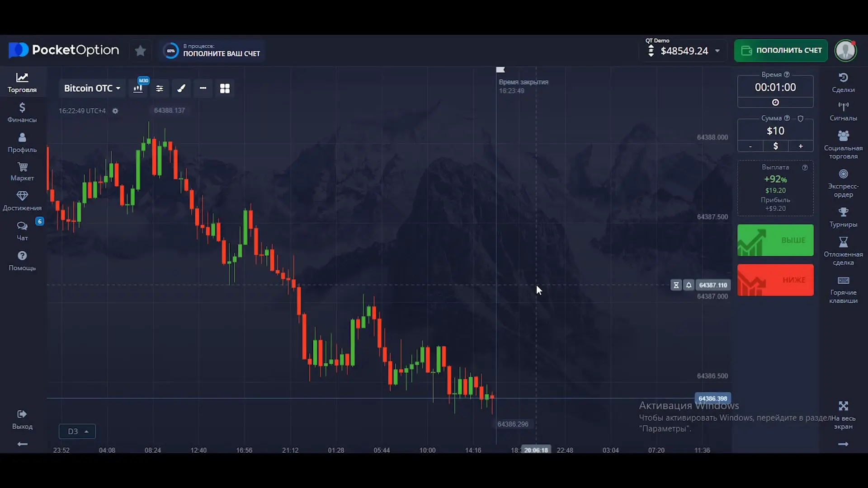Expand D3 timeframe selector
Screen dimensions: 868x488
[x=77, y=432]
